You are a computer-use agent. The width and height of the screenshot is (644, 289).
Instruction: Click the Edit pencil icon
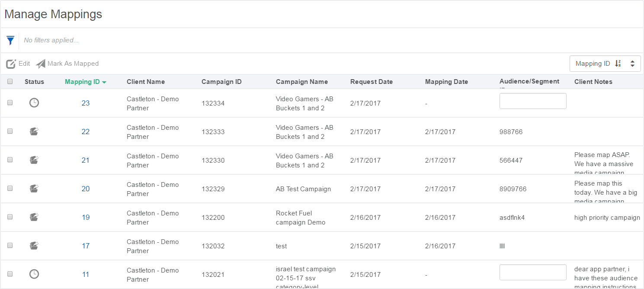(11, 64)
